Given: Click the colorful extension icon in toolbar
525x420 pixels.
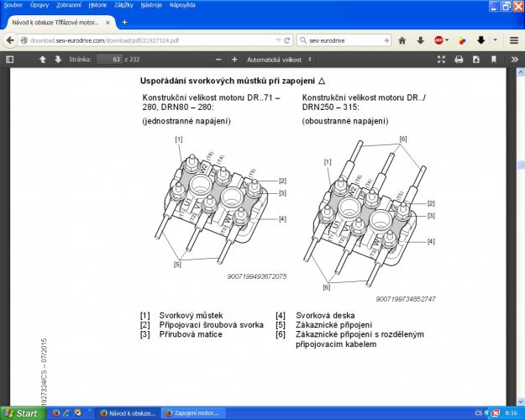Looking at the screenshot, I should click(462, 41).
